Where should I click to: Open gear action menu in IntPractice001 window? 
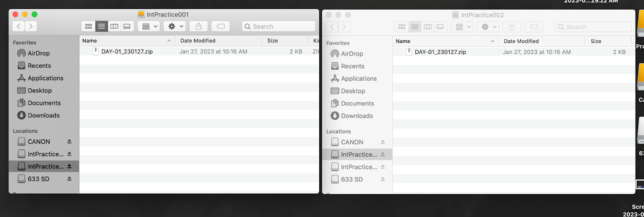[x=175, y=27]
